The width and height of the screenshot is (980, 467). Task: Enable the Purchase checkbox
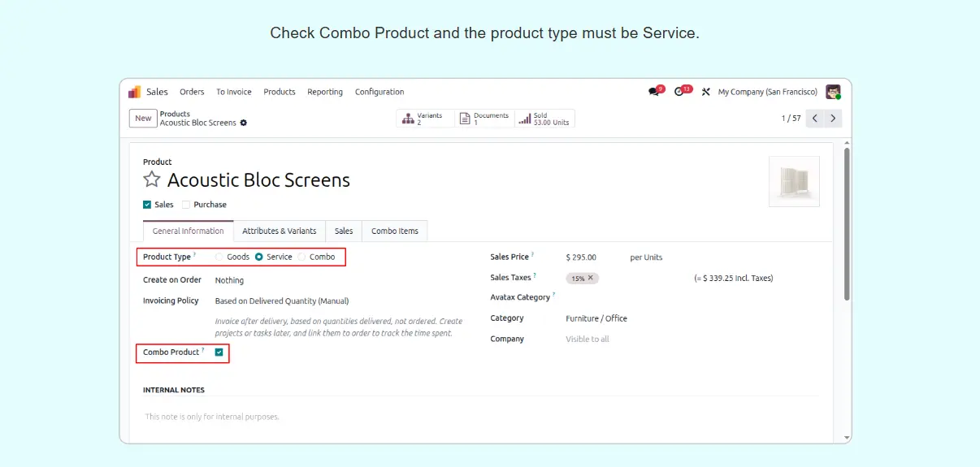coord(186,205)
